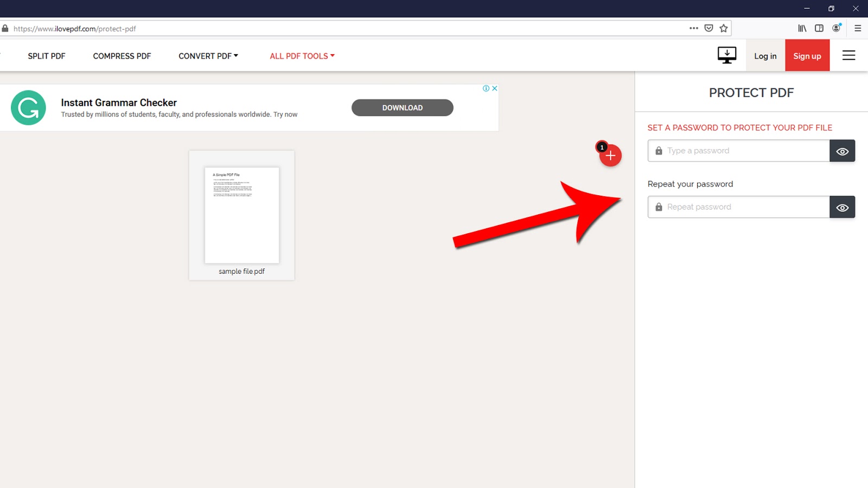Select the sample file.pdf thumbnail
This screenshot has width=868, height=488.
[241, 215]
